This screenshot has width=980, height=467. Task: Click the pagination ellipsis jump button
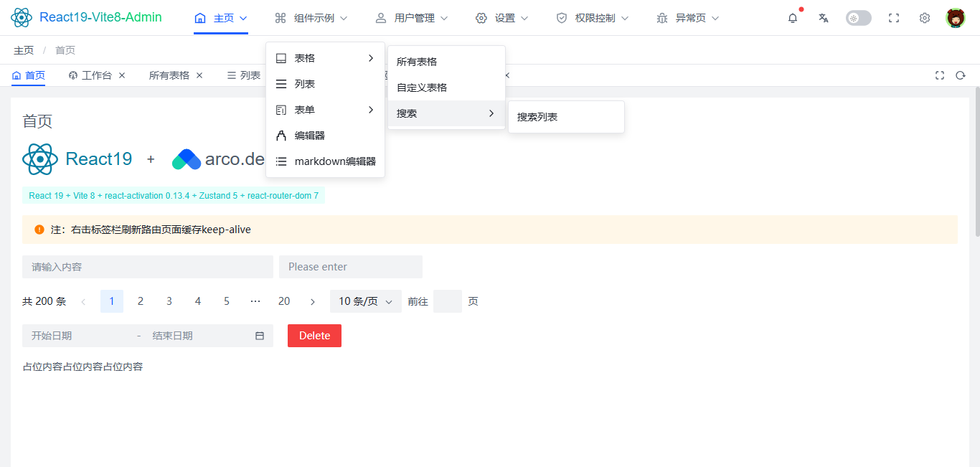click(x=255, y=301)
